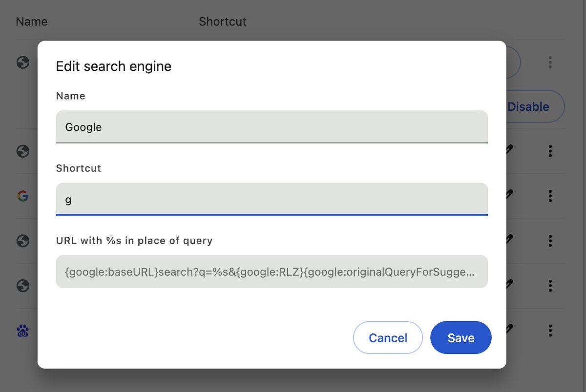Click the Name field containing "Google"
The width and height of the screenshot is (586, 392).
click(x=272, y=127)
